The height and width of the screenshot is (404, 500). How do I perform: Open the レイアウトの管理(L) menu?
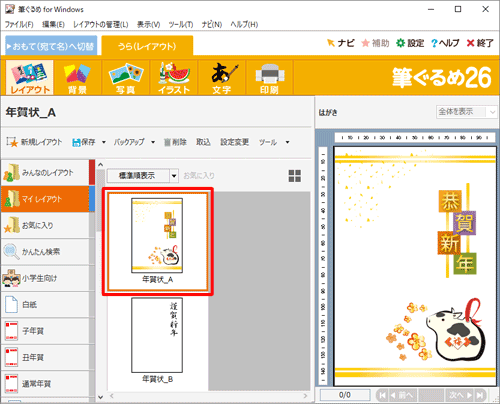101,24
